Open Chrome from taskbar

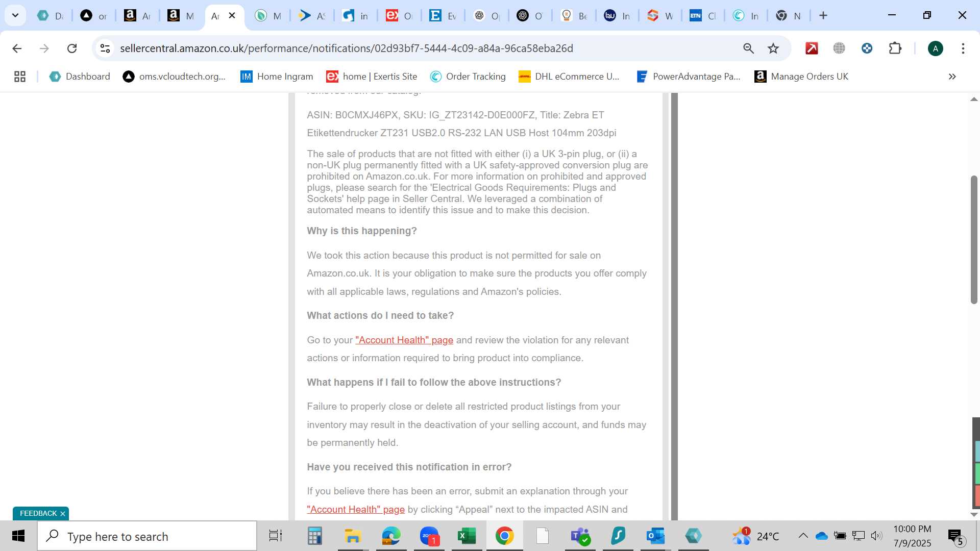point(504,536)
